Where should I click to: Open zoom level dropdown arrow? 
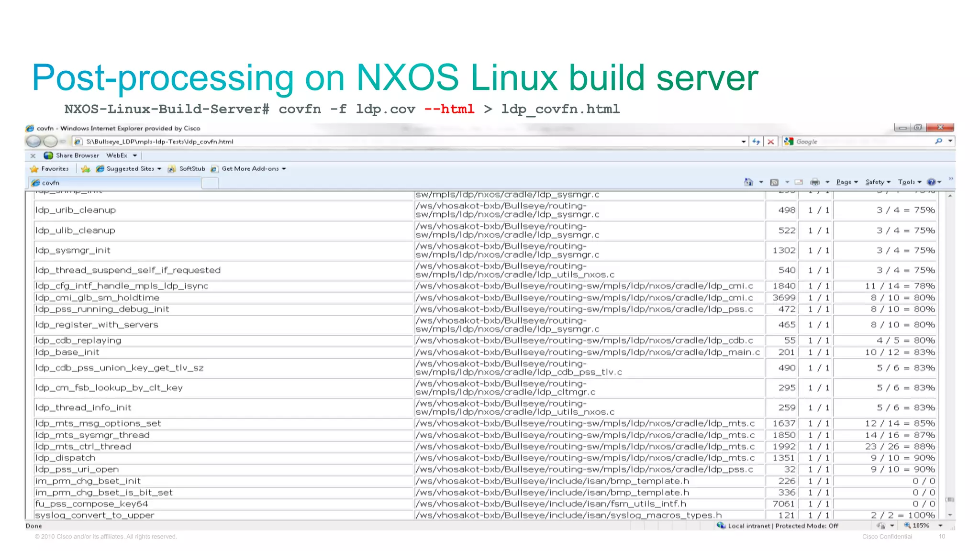pos(940,526)
